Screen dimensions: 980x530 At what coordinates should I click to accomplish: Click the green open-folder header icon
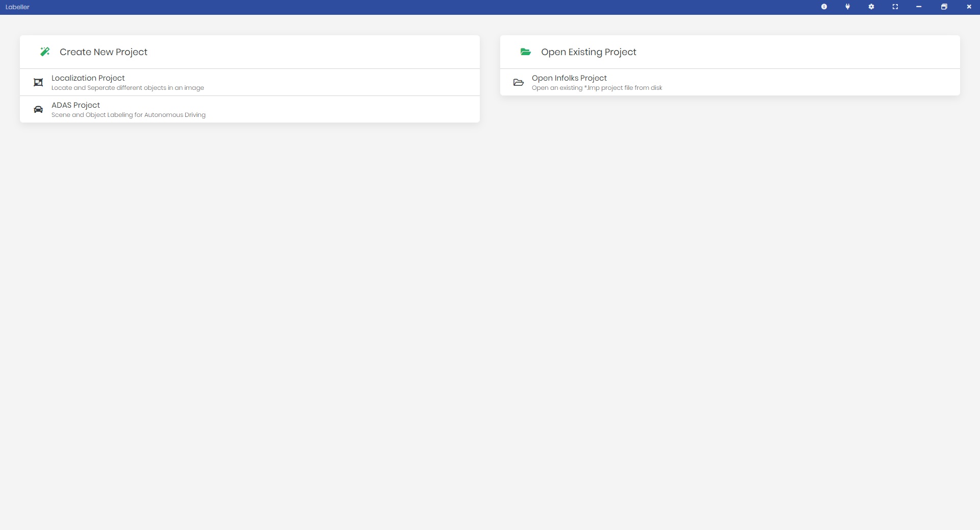pyautogui.click(x=525, y=52)
